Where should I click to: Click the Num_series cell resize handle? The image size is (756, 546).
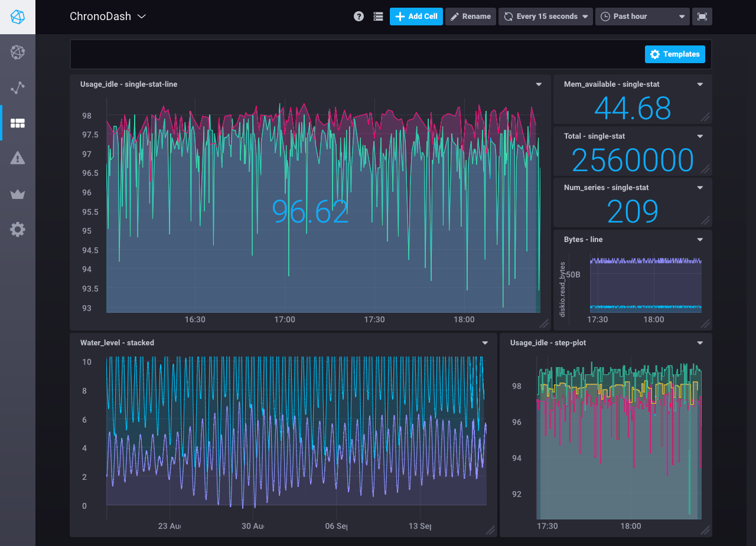pos(706,221)
